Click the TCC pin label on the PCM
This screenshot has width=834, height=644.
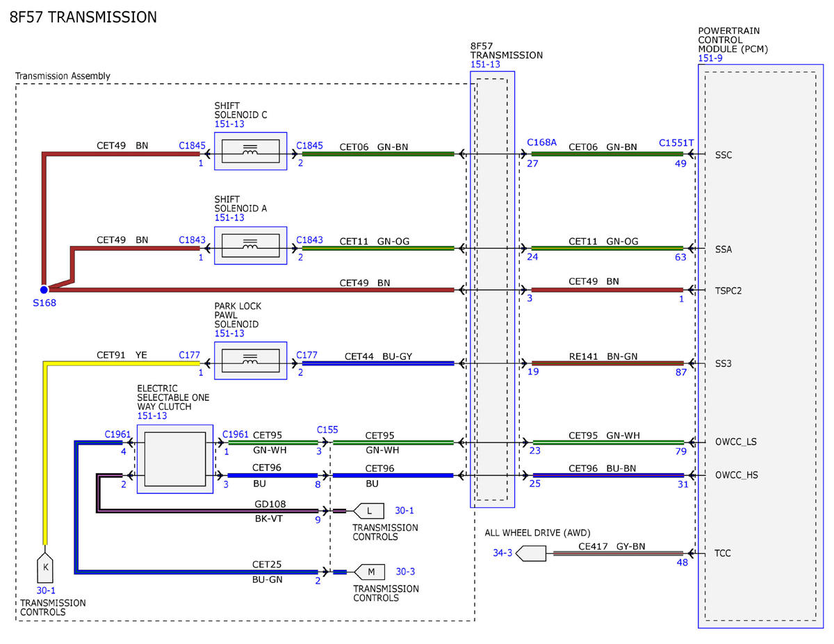(x=723, y=554)
